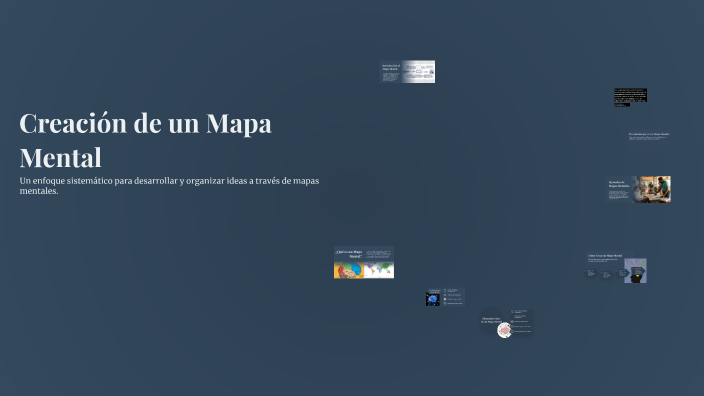Open the 'Cómo Crear un Mapa Mental' slide
Viewport: 704px width, 396px height.
coord(616,268)
